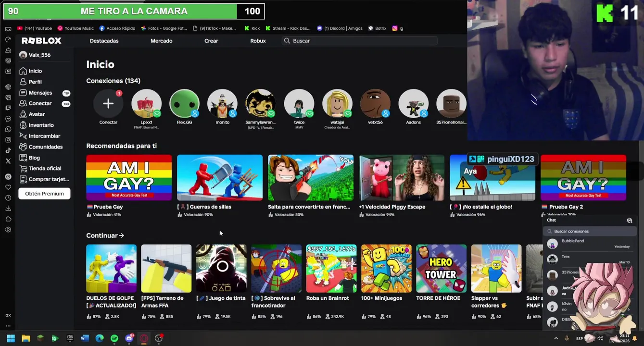The width and height of the screenshot is (644, 346).
Task: Click the Buscar search field
Action: (x=360, y=41)
